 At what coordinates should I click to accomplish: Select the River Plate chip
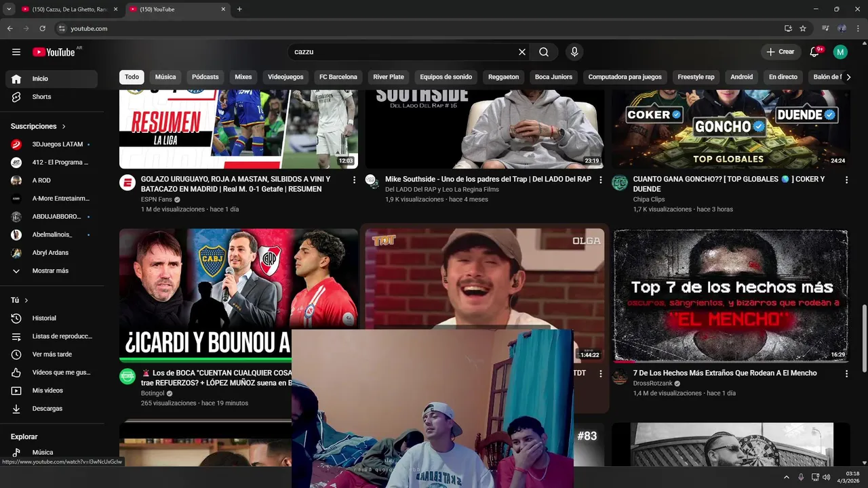pyautogui.click(x=389, y=77)
